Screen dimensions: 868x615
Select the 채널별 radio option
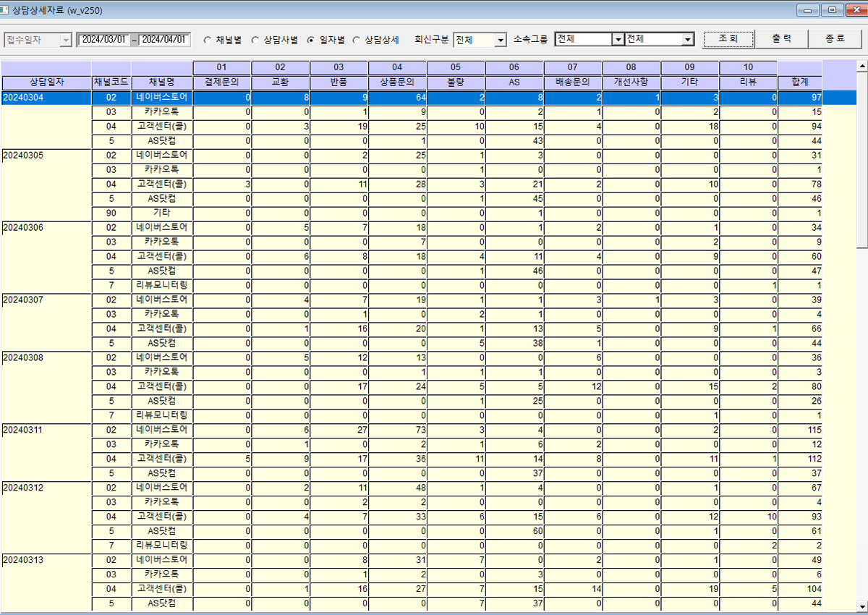coord(208,40)
